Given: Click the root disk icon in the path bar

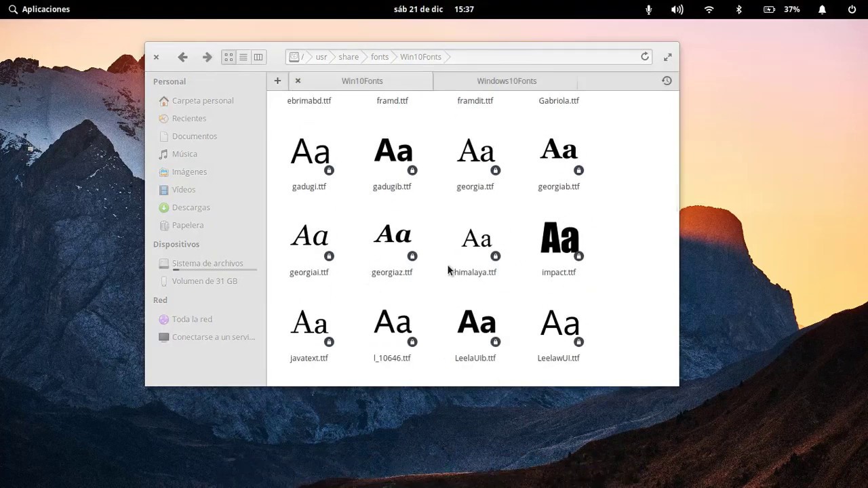Looking at the screenshot, I should point(294,57).
